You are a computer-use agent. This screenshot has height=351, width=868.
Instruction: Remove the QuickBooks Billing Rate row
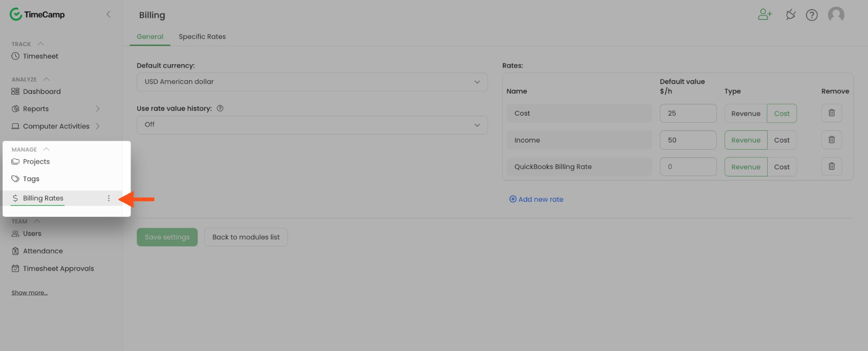831,167
